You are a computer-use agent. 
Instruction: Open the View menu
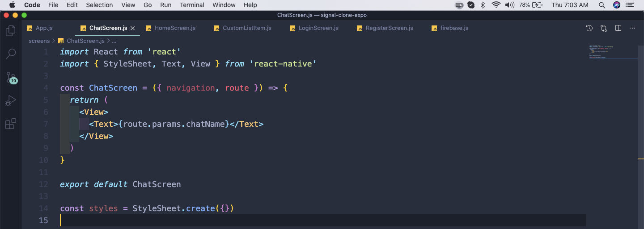point(128,5)
